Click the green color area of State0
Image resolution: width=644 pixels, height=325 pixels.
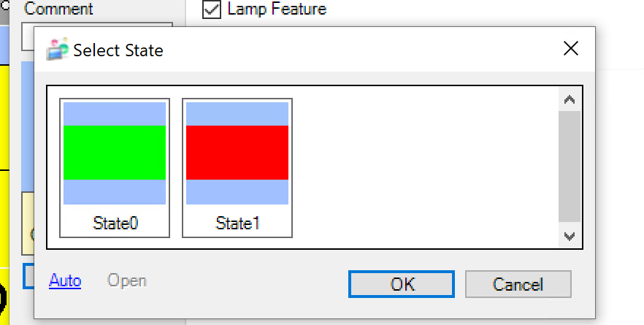115,152
